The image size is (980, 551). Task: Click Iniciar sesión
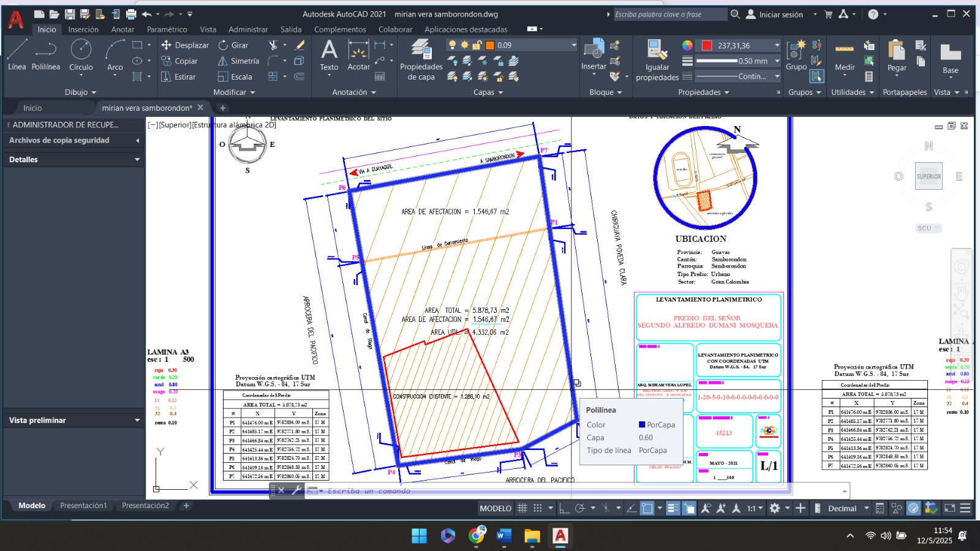(x=780, y=14)
